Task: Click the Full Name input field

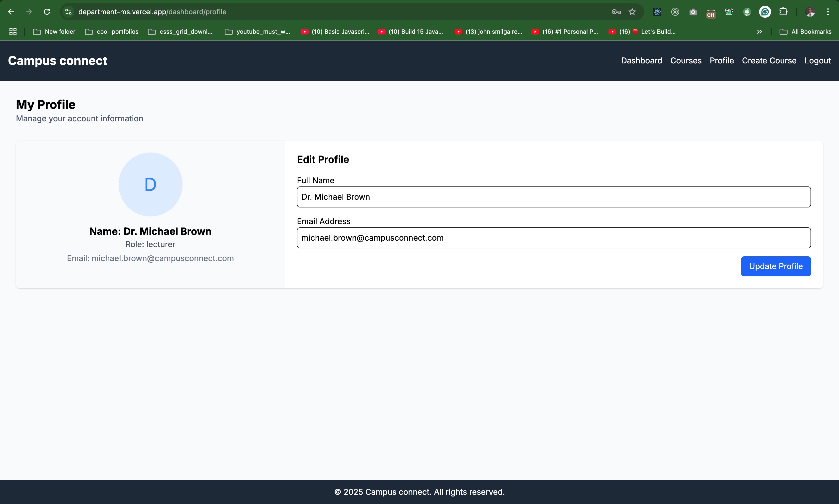Action: (553, 197)
